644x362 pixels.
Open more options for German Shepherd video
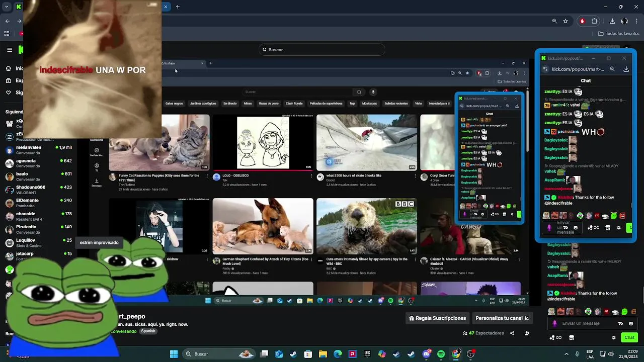(311, 260)
